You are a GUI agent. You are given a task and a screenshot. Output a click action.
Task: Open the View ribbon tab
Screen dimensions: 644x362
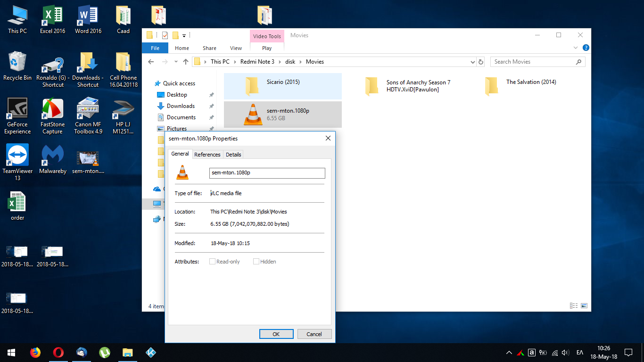(236, 48)
